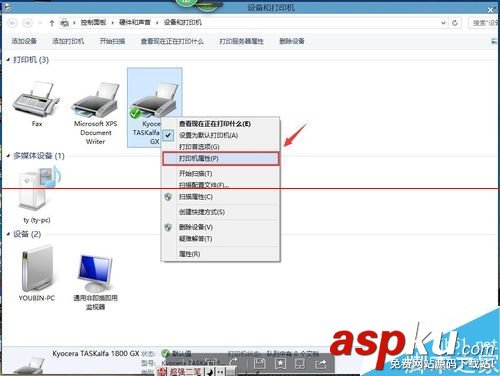Image resolution: width=500 pixels, height=376 pixels.
Task: Choose 扫描属性(C) from context menu
Action: pyautogui.click(x=220, y=197)
